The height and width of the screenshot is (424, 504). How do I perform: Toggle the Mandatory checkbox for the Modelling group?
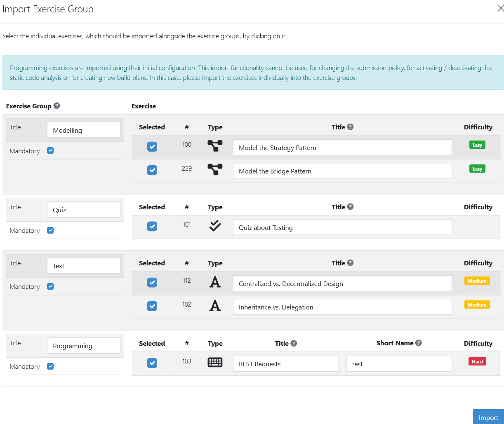(x=50, y=150)
